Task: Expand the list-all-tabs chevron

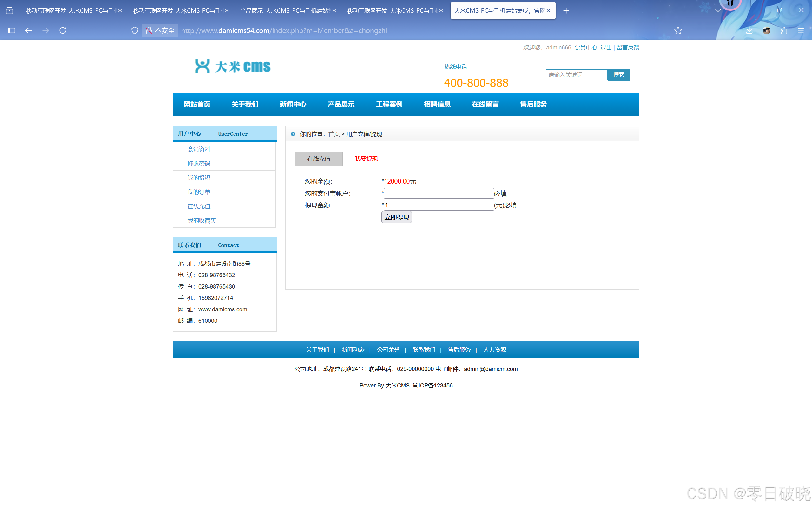Action: pos(718,11)
